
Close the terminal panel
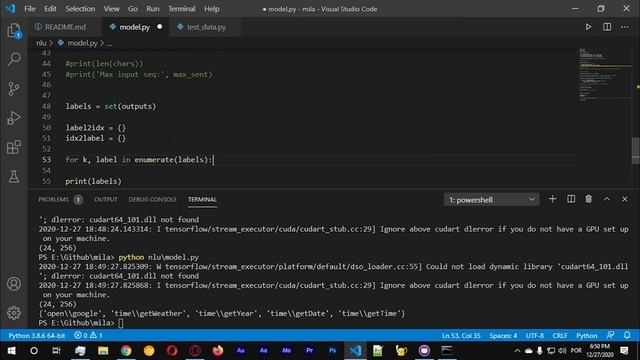click(625, 199)
